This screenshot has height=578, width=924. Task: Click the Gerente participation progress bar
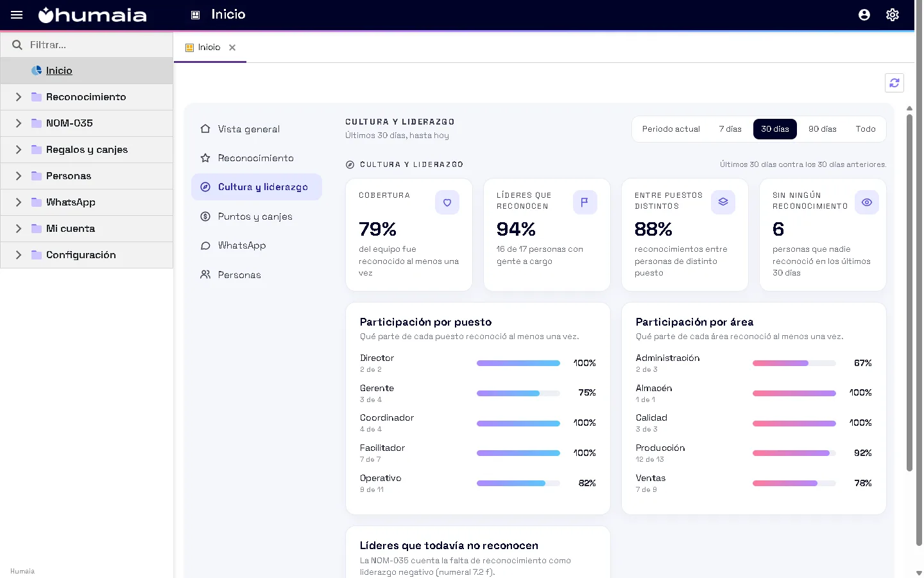[x=518, y=393]
